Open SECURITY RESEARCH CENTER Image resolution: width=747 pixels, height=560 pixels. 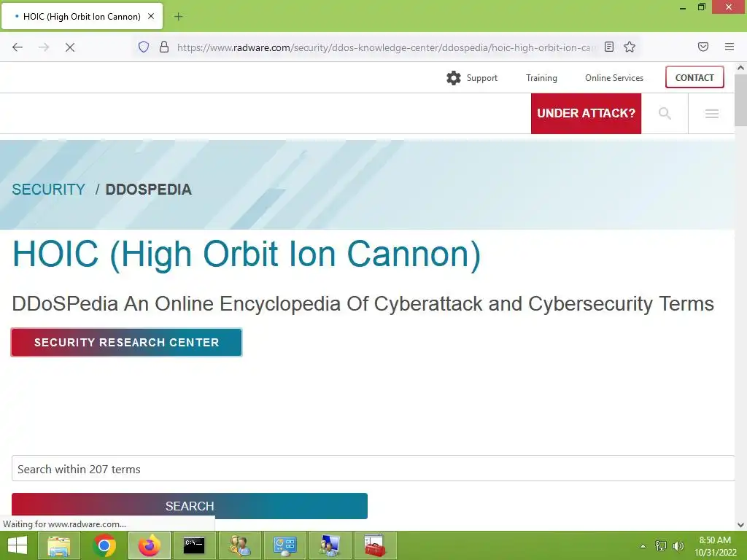click(x=126, y=343)
